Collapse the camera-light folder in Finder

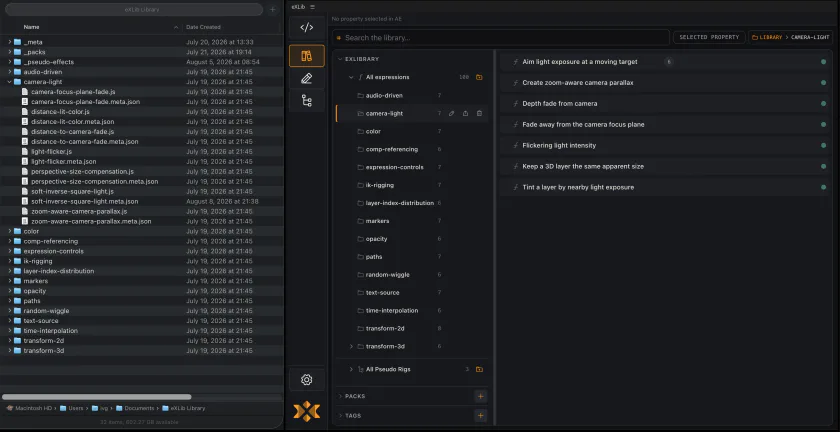(x=10, y=82)
